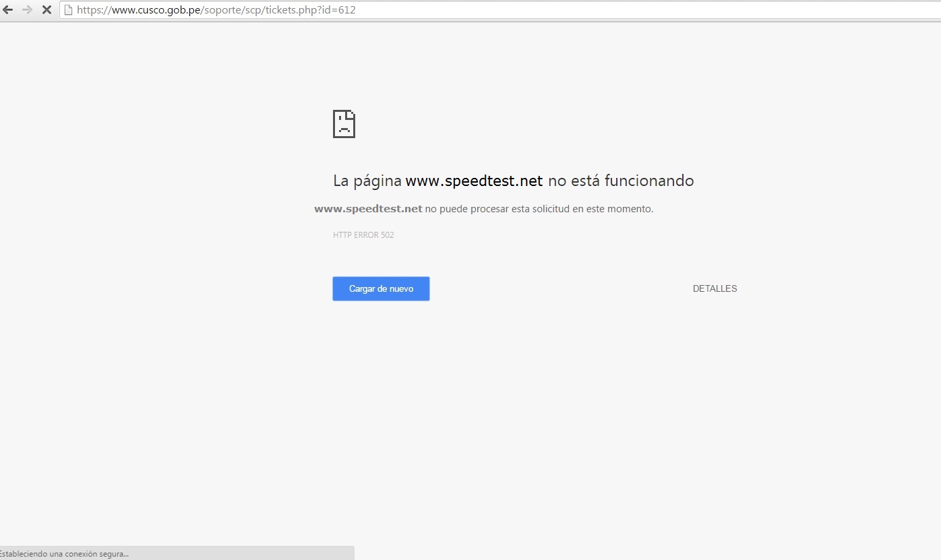The height and width of the screenshot is (560, 941).
Task: Focus the address bar with the cusco.gob.pe URL
Action: 500,10
